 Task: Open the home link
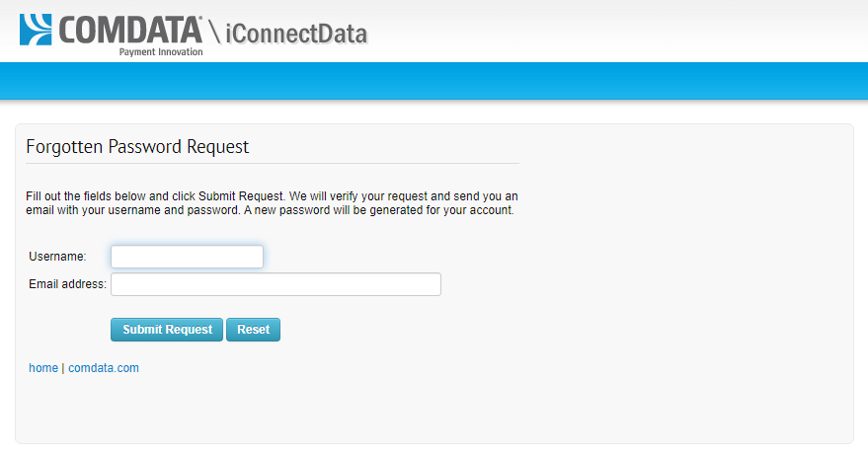pyautogui.click(x=43, y=368)
